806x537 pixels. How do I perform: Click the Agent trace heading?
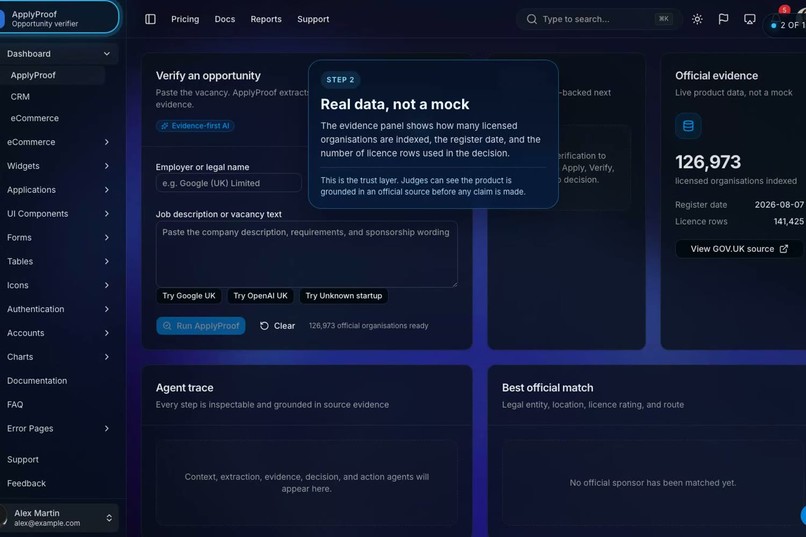(x=185, y=388)
